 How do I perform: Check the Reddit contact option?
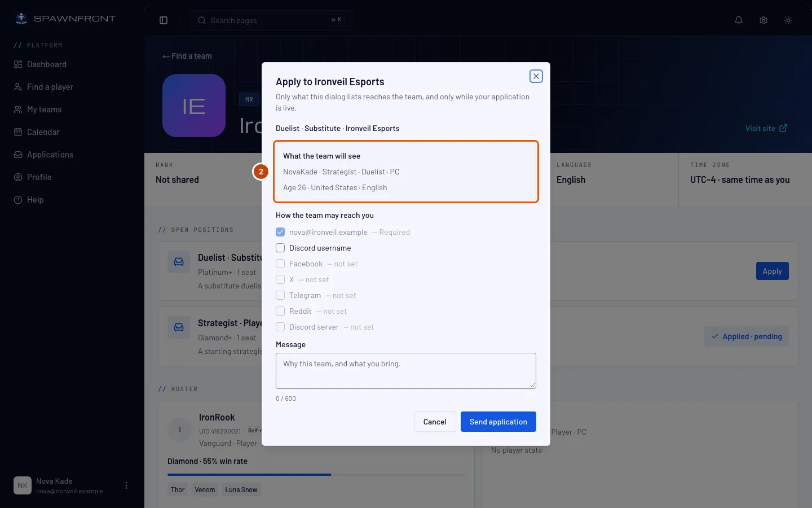280,311
